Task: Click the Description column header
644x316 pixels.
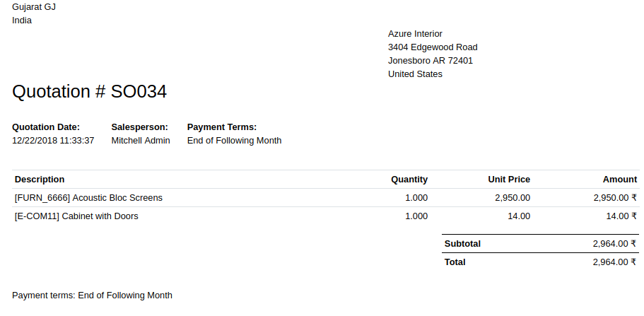Action: [x=40, y=179]
